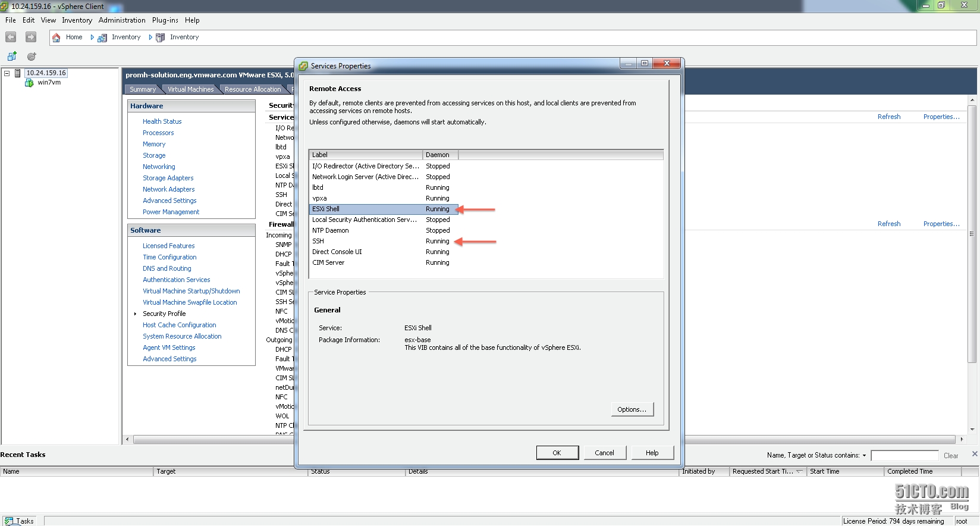Select the NTP Daemon service row
The width and height of the screenshot is (980, 526).
click(383, 230)
